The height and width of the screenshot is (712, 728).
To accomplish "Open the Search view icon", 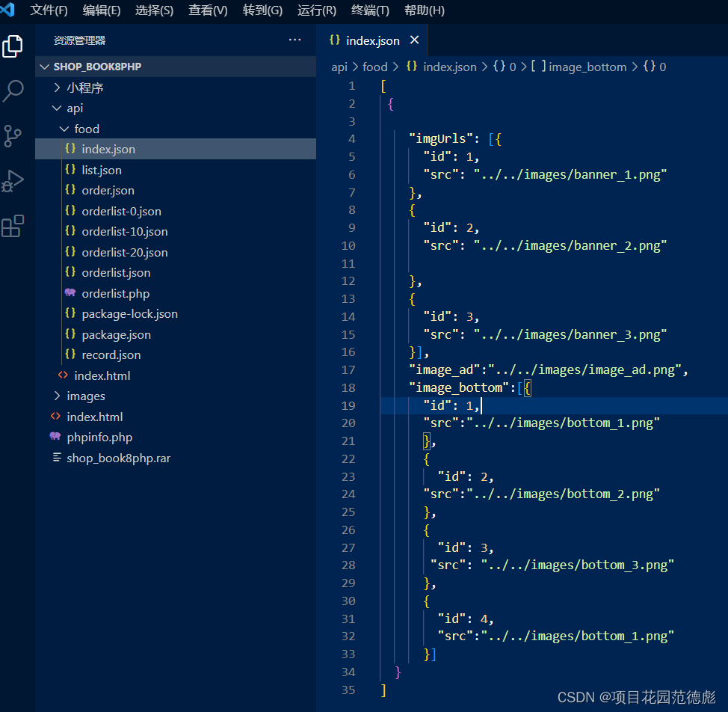I will click(13, 91).
